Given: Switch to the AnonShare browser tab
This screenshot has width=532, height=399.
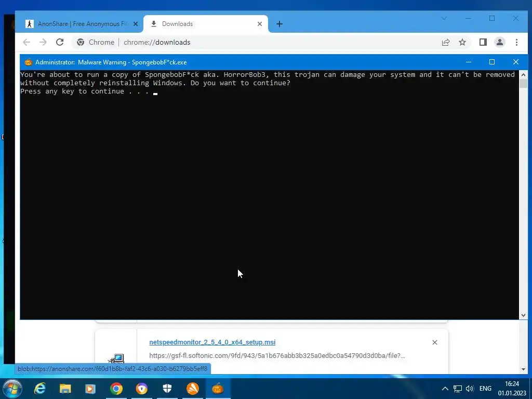Looking at the screenshot, I should coord(82,24).
